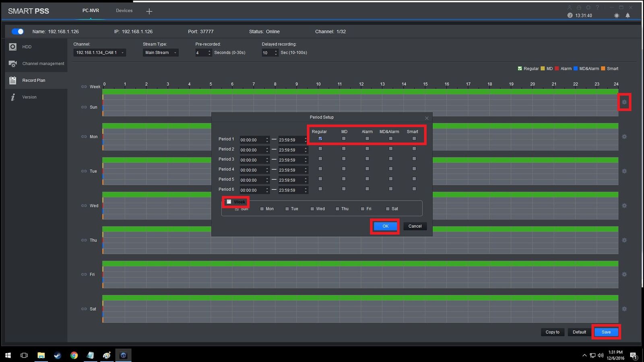
Task: Switch to the Devices tab
Action: tap(124, 10)
